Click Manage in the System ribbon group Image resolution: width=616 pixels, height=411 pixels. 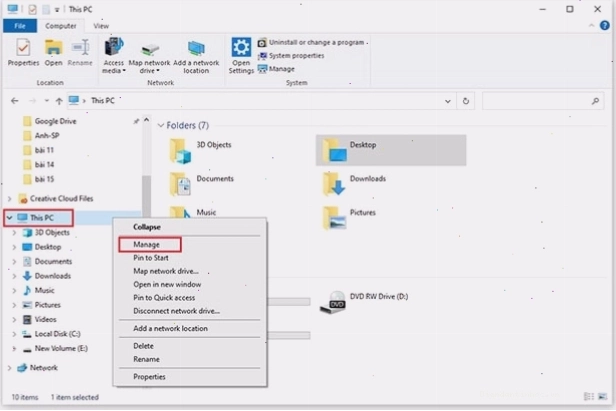tap(277, 69)
